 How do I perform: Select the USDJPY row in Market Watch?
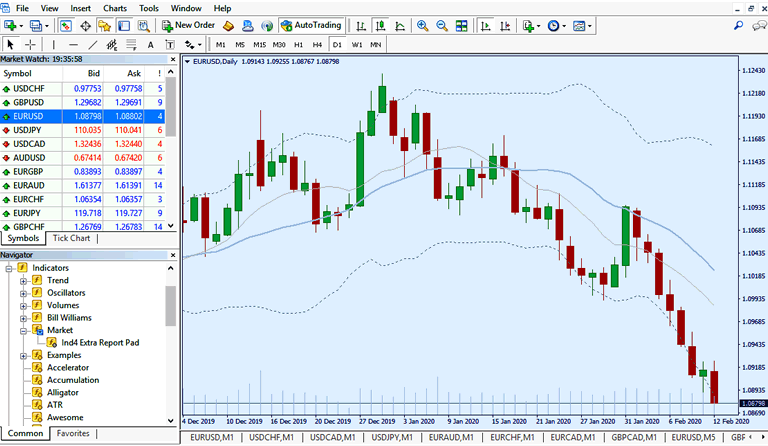tap(82, 130)
